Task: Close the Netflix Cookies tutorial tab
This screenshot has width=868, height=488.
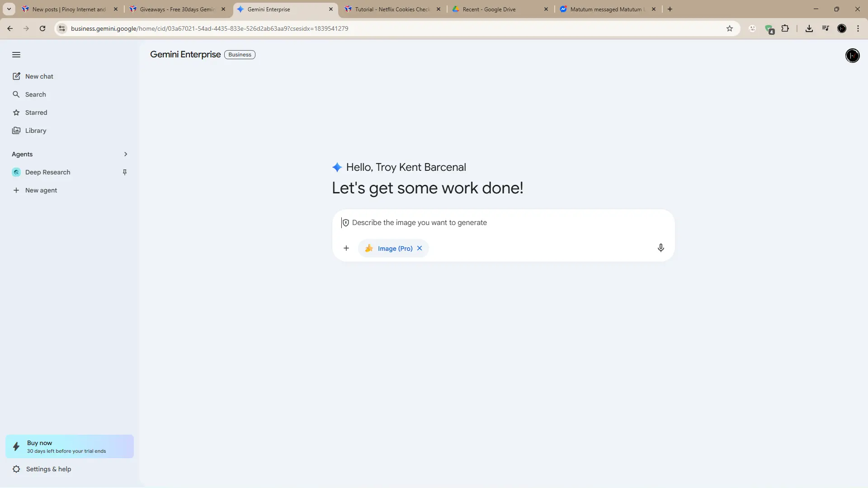Action: (x=439, y=9)
